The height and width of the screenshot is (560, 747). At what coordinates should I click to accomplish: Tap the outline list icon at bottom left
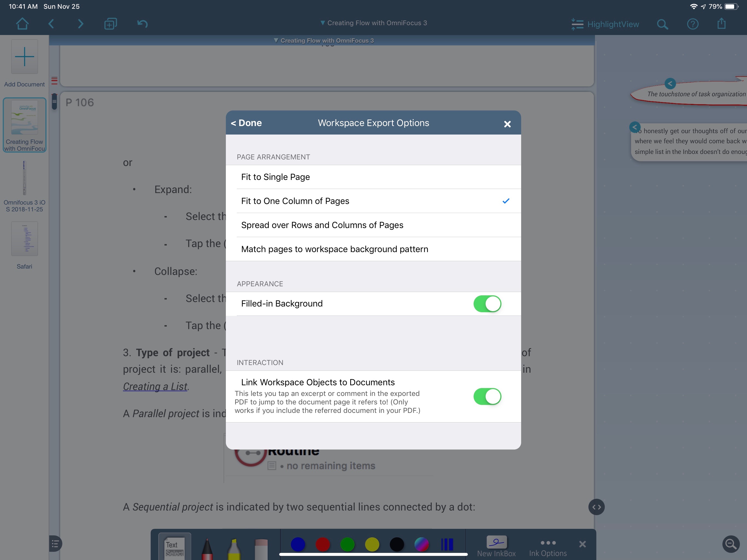pos(55,544)
